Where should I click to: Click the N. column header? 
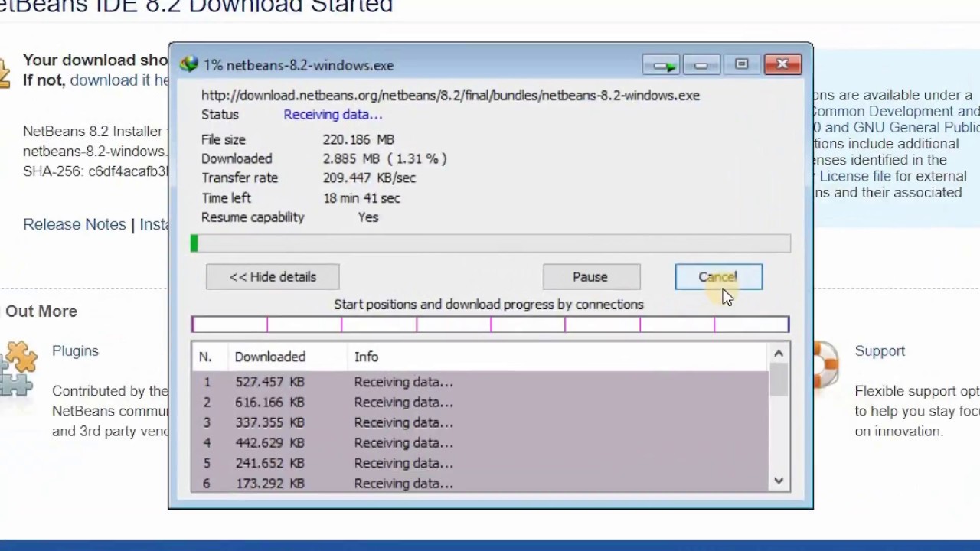click(204, 357)
